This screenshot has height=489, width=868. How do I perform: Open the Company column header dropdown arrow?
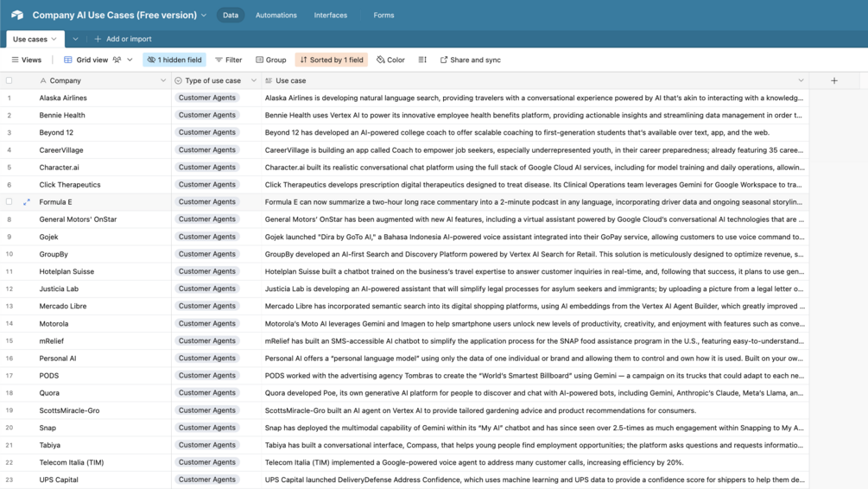coord(162,80)
